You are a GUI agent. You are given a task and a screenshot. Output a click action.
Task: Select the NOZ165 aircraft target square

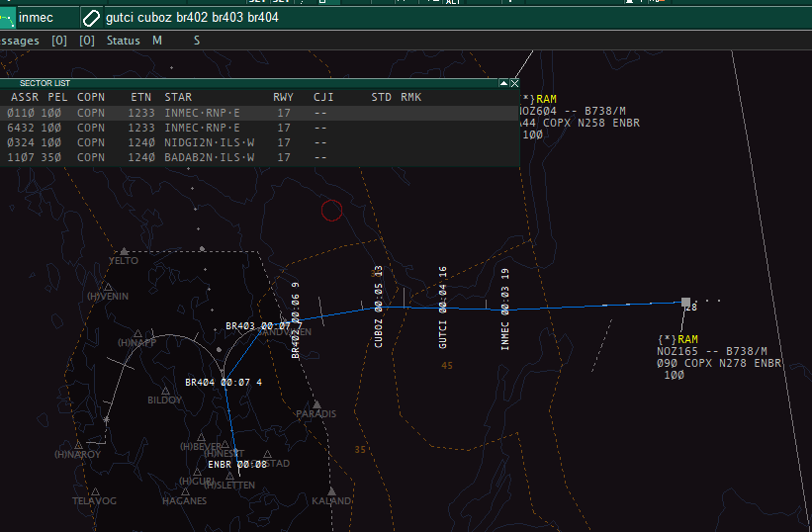[685, 302]
